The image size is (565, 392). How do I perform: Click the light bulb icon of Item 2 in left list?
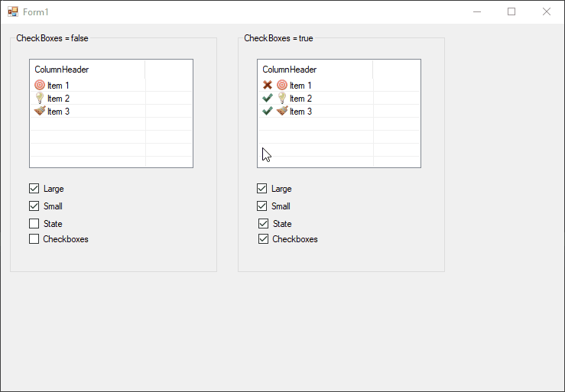coord(40,98)
